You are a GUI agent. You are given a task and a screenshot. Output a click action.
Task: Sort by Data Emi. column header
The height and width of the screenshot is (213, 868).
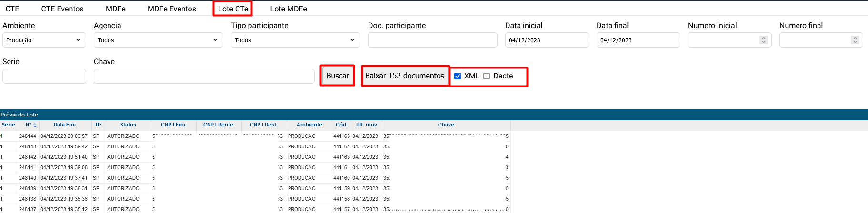tap(65, 125)
